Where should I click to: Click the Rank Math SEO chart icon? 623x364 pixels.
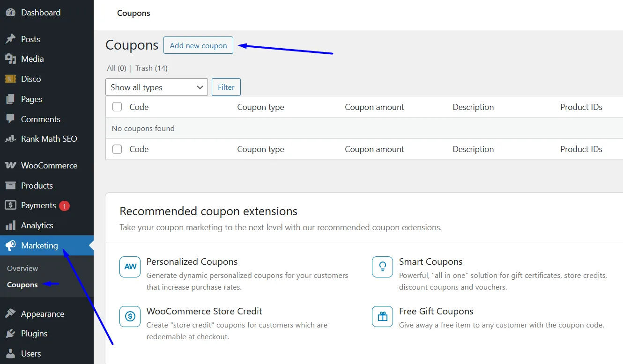(10, 139)
